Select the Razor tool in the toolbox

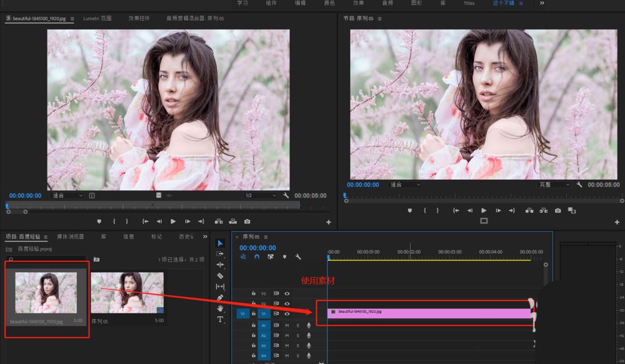[220, 275]
